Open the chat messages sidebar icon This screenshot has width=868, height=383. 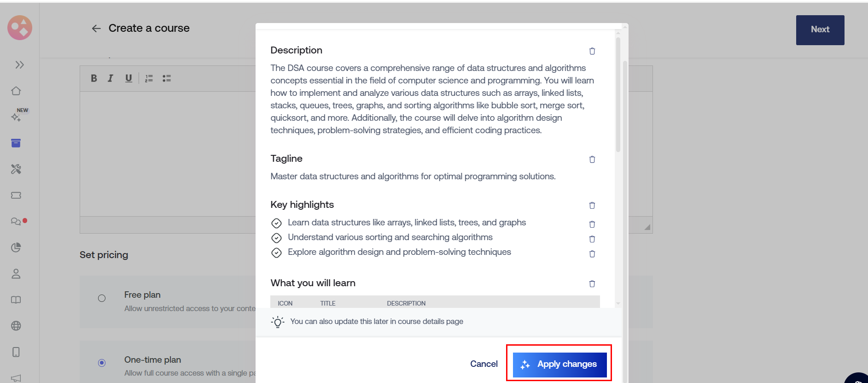16,221
